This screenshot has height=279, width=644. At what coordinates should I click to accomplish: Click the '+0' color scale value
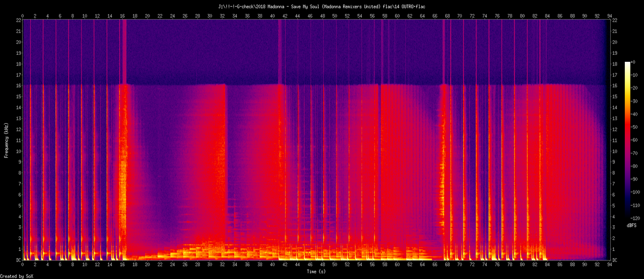click(634, 62)
